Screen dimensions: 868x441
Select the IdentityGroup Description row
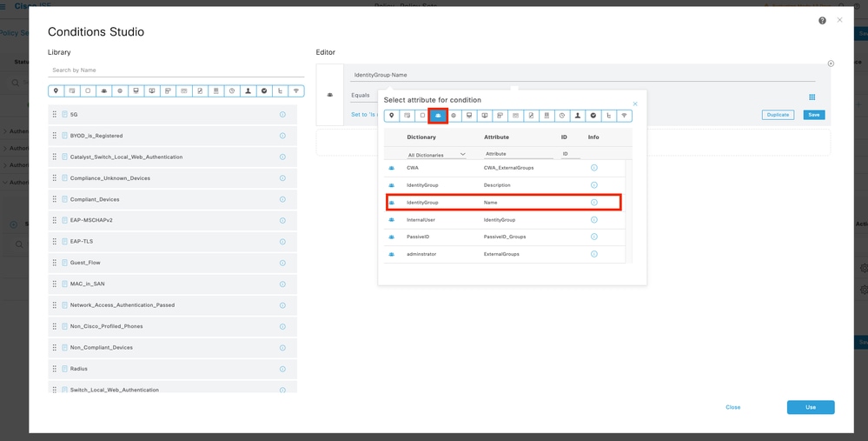coord(504,185)
